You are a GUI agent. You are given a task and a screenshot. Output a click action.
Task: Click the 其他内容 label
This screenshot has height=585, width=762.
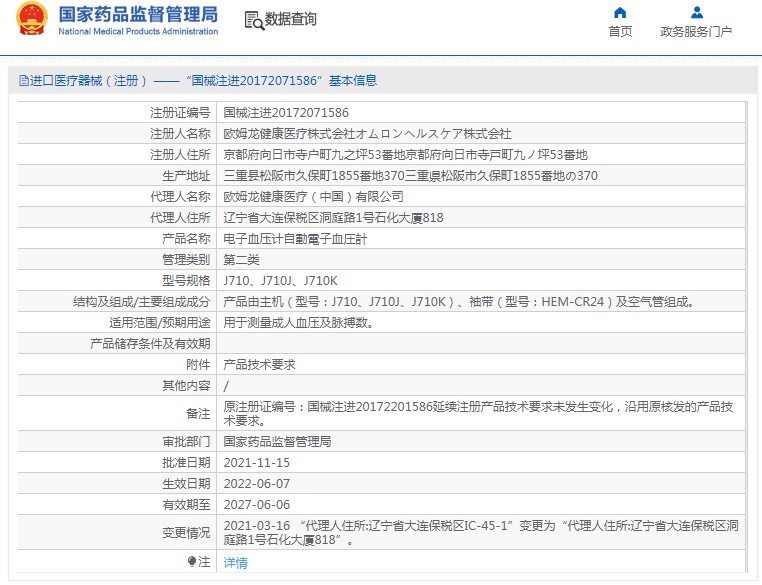(186, 385)
